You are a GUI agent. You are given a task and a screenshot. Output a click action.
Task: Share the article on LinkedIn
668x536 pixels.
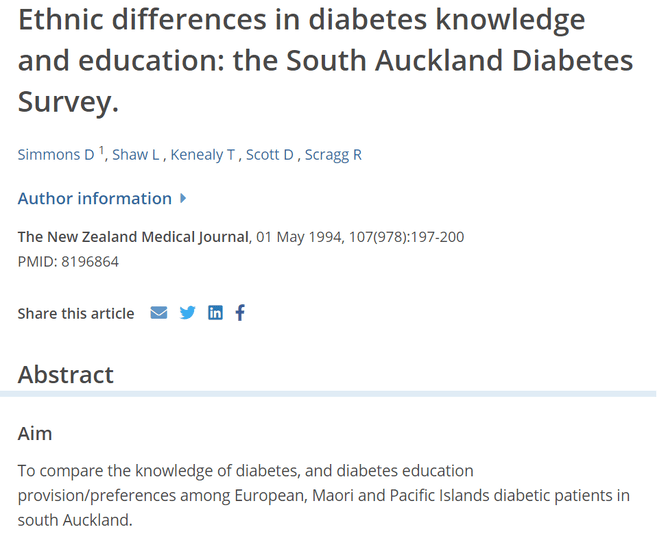tap(215, 313)
